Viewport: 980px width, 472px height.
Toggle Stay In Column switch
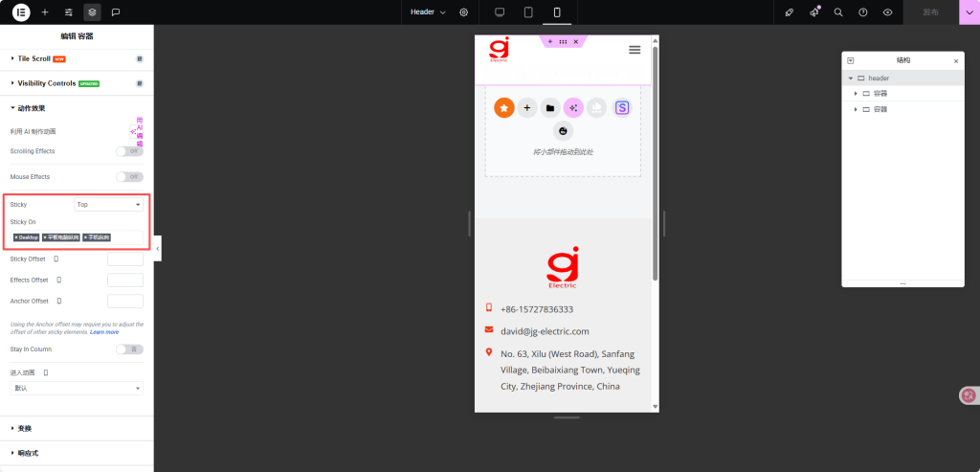coord(129,349)
